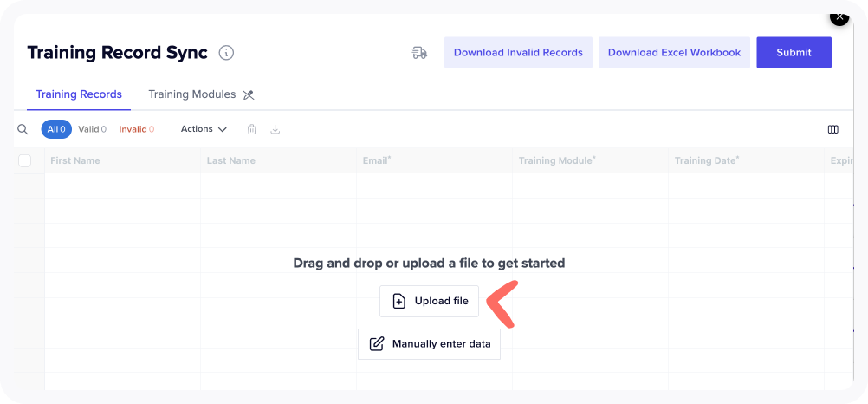This screenshot has height=404, width=868.
Task: Open the column layout icon
Action: pos(832,129)
